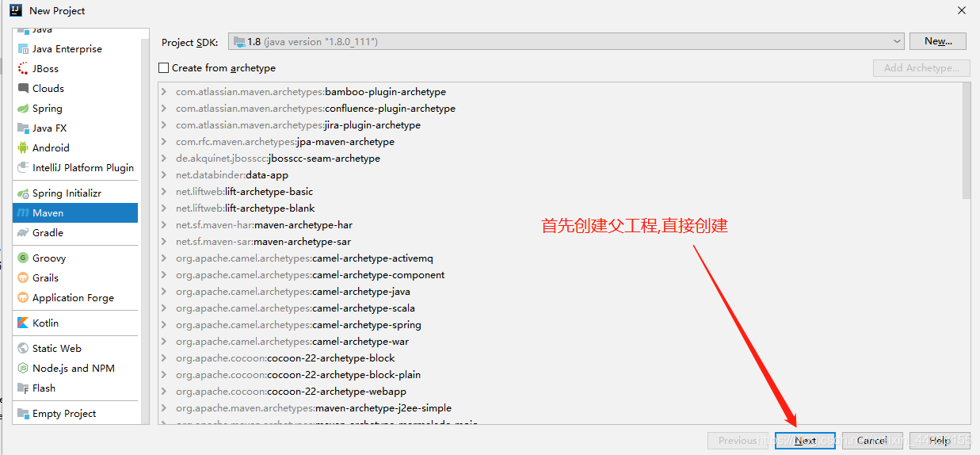This screenshot has width=980, height=455.
Task: Select Java Enterprise project type
Action: tap(75, 49)
